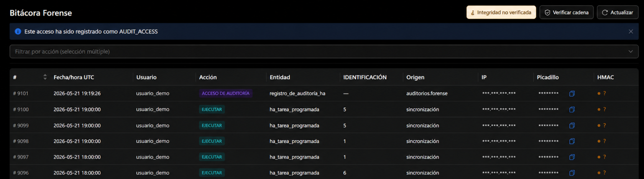This screenshot has width=644, height=179.
Task: Click 'ACCESO DE AUDITORÍA' action tag
Action: pyautogui.click(x=225, y=93)
